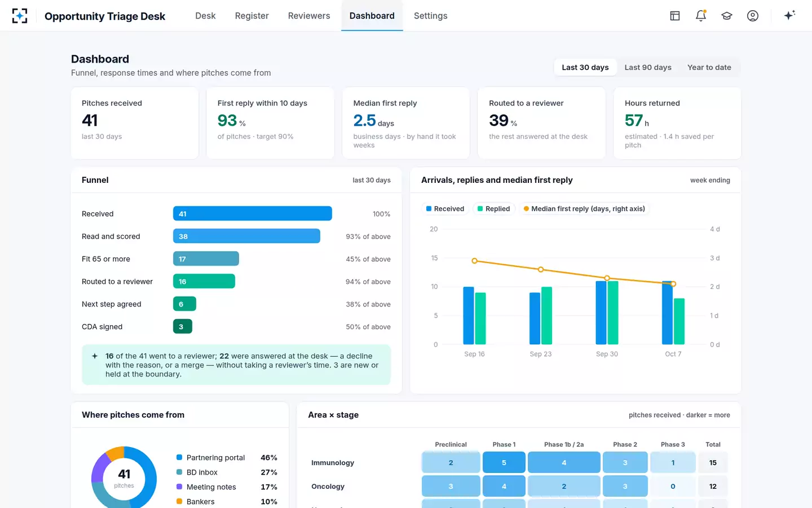Click the Phase 1b / 2a column header
Screen dimensions: 812x508
tap(564, 445)
